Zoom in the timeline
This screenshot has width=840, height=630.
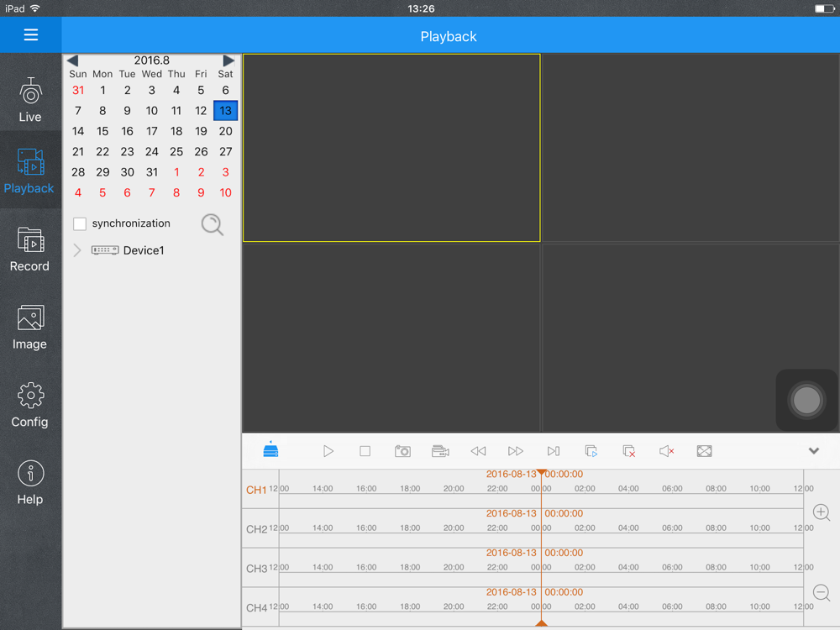pyautogui.click(x=822, y=512)
